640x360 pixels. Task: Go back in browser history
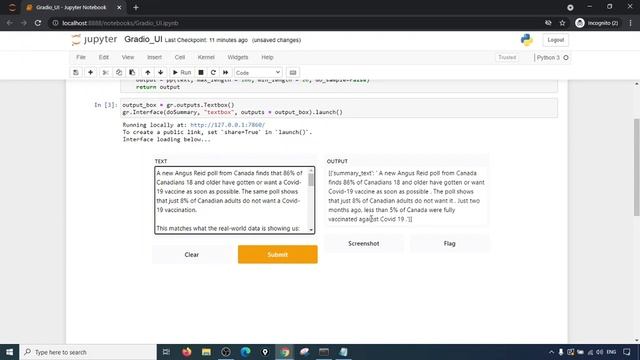(x=9, y=23)
